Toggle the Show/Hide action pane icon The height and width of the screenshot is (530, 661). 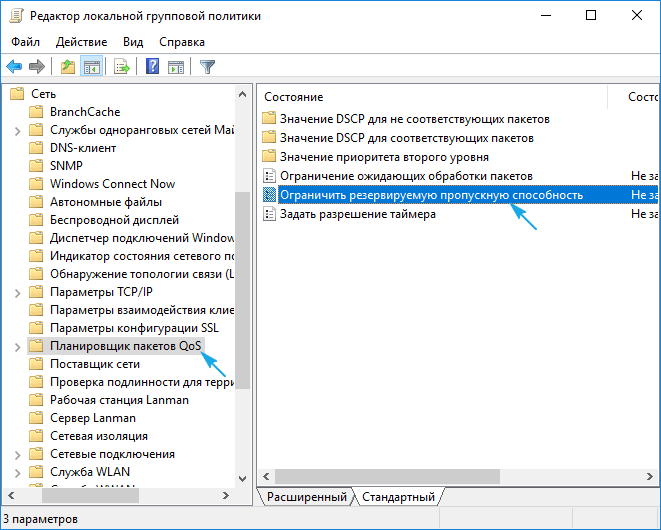point(176,67)
